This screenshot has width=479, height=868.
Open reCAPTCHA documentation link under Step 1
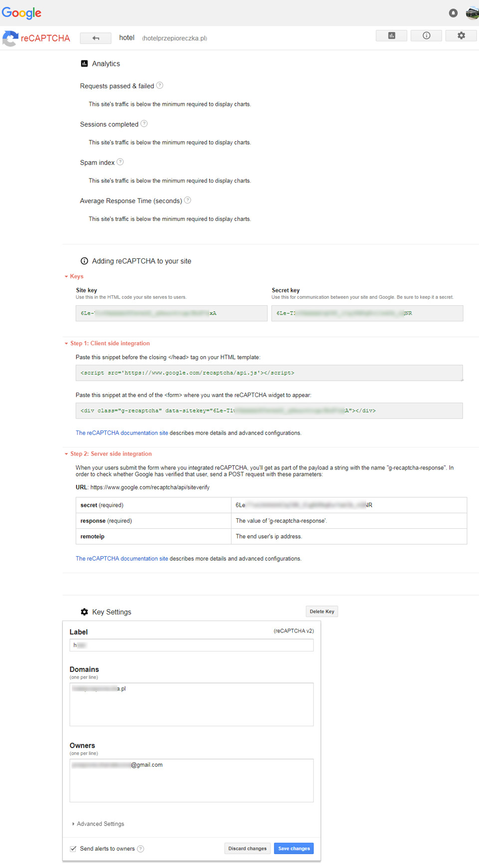click(x=122, y=433)
